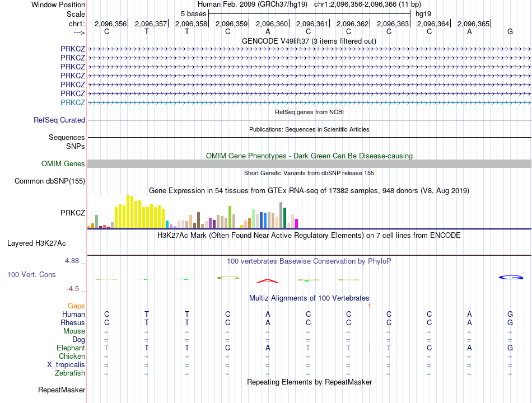532x403 pixels.
Task: Click the tallest yellow GTEx expression bar
Action: 128,212
